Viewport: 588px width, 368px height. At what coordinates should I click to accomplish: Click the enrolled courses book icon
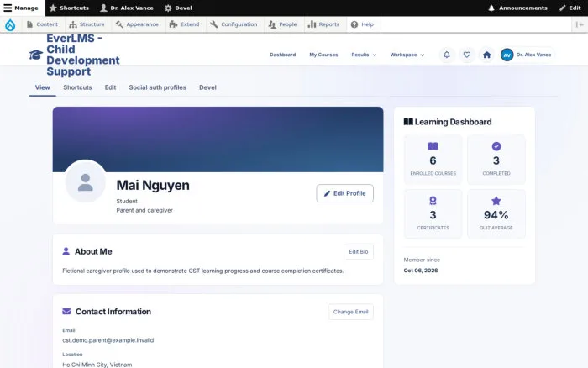(433, 146)
